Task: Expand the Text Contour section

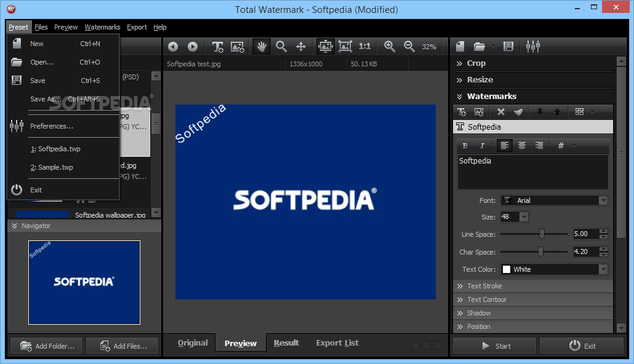Action: [533, 300]
